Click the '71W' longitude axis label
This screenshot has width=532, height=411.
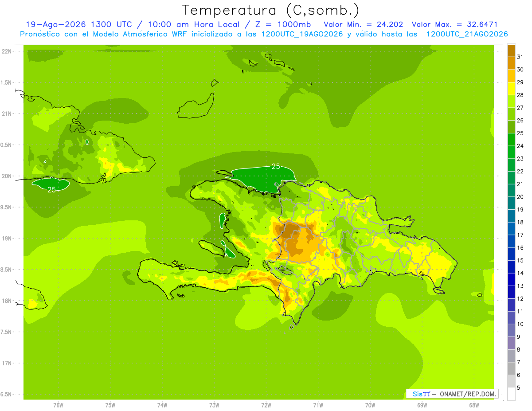(x=318, y=405)
